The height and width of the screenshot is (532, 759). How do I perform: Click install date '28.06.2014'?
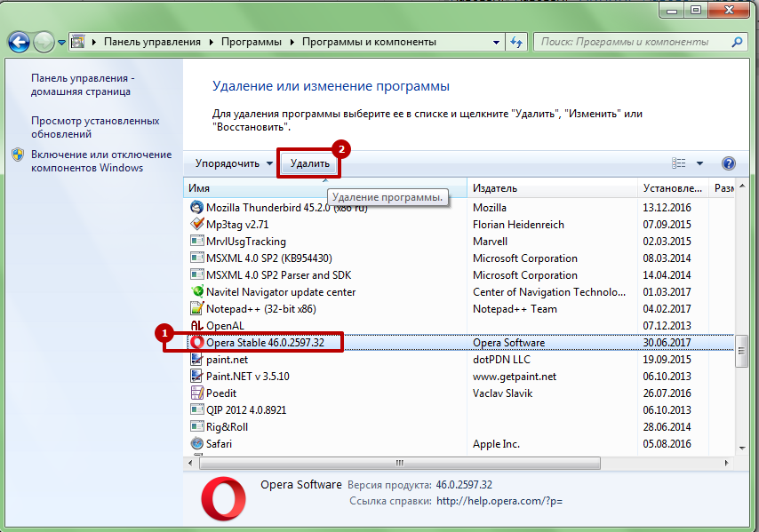(x=667, y=427)
